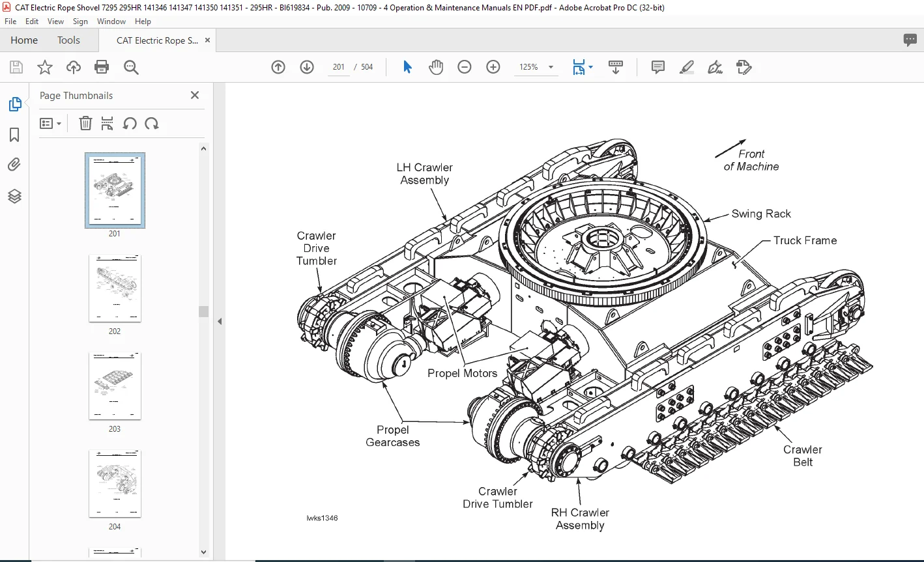Click the 'RH Crawler Assembly' label
This screenshot has width=924, height=562.
tap(580, 519)
